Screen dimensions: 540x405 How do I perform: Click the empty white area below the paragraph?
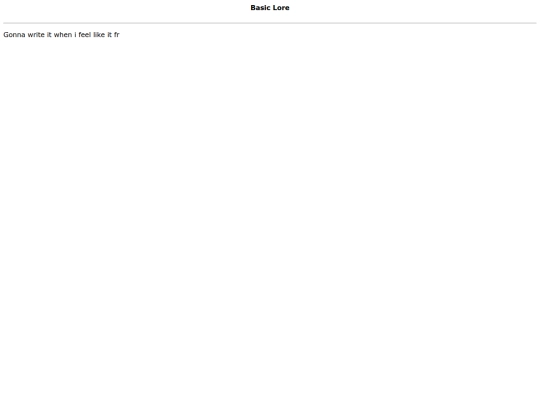coord(270,220)
